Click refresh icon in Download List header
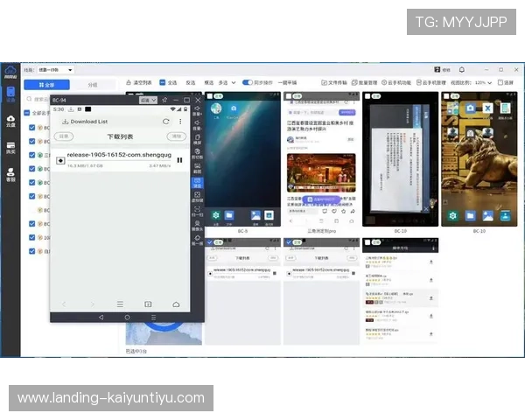The height and width of the screenshot is (420, 525). 166,122
